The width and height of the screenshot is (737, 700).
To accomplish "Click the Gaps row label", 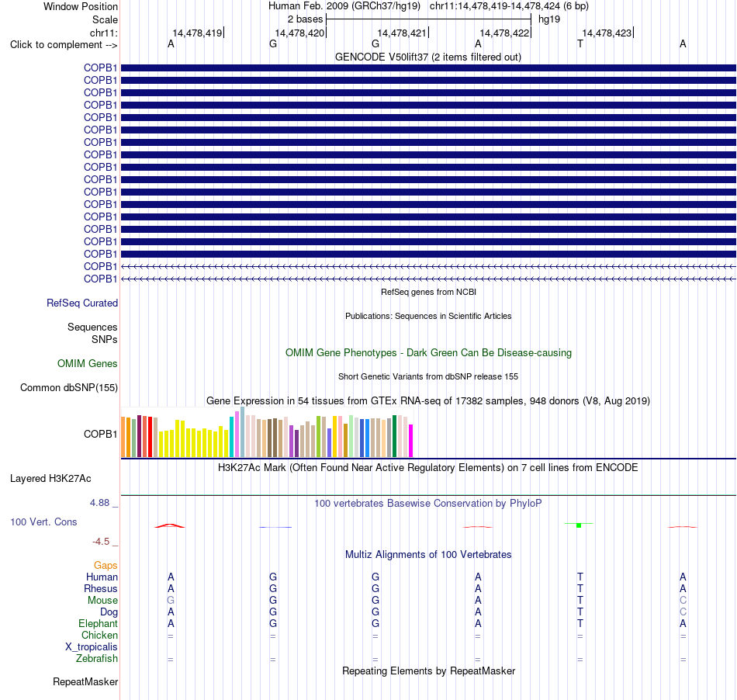I will 106,565.
